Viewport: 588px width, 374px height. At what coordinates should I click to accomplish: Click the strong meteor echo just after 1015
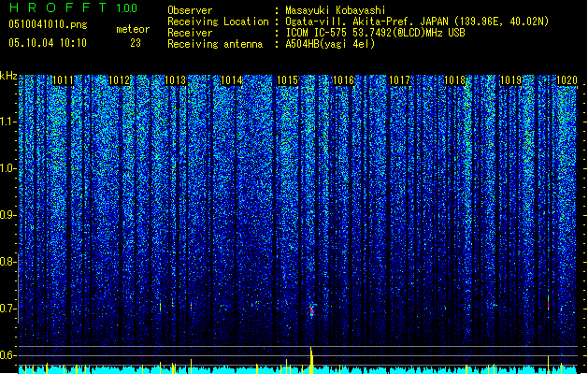pyautogui.click(x=311, y=310)
